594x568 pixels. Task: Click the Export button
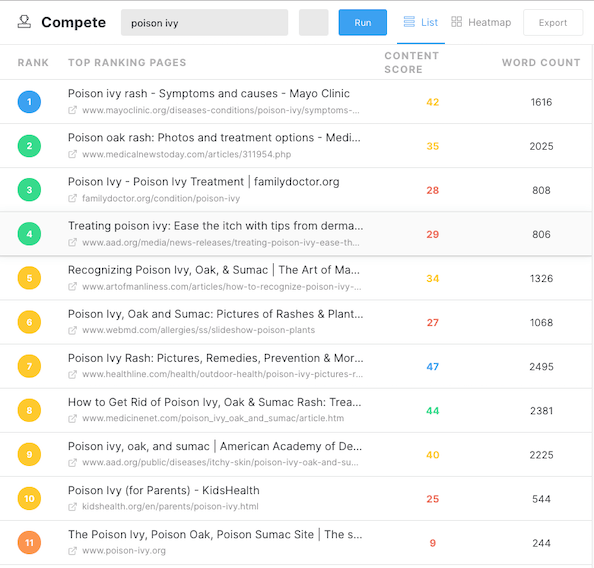click(x=553, y=23)
